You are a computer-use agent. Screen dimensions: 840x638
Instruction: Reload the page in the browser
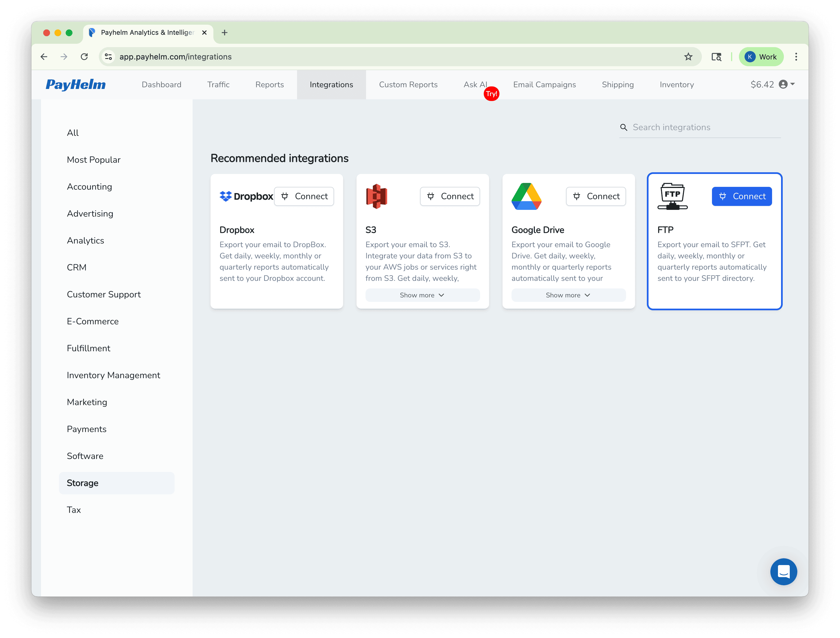coord(84,57)
